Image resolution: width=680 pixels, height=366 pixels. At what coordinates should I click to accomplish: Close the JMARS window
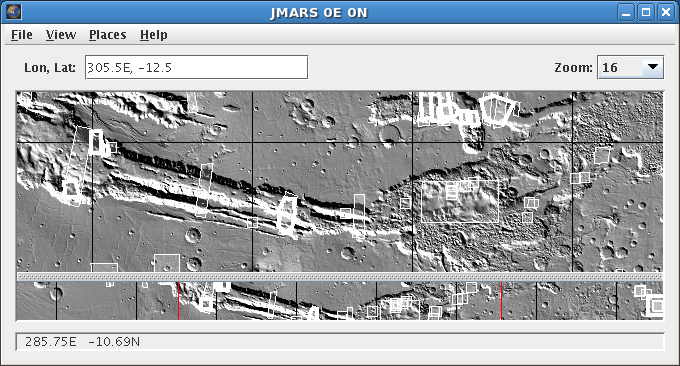point(665,12)
